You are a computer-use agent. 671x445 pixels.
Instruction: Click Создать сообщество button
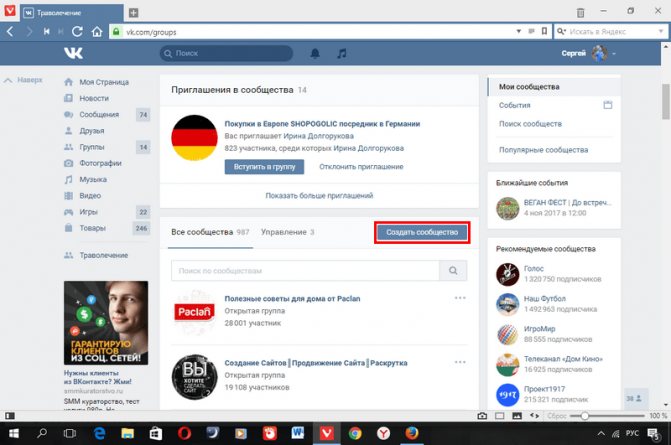click(x=422, y=232)
